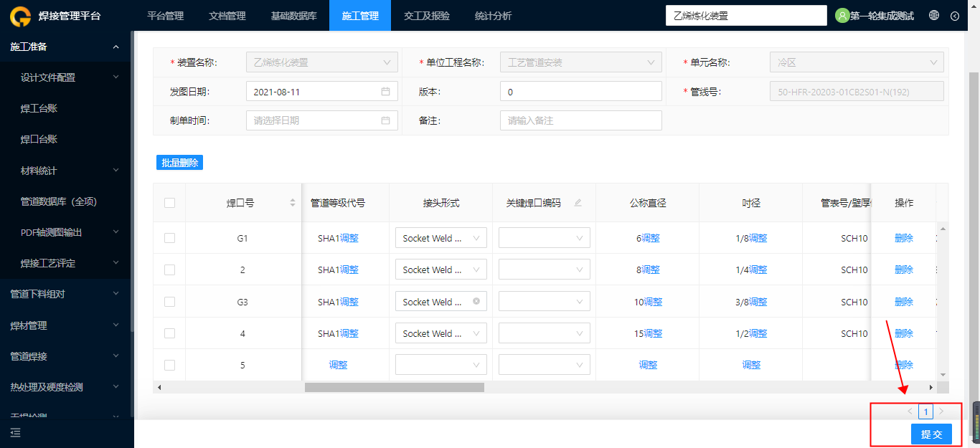Click the exit arrow icon beside the globe
The image size is (980, 448).
click(x=955, y=16)
